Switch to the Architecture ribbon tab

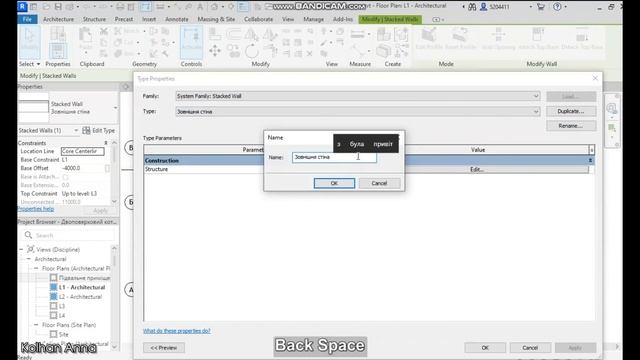click(x=58, y=19)
